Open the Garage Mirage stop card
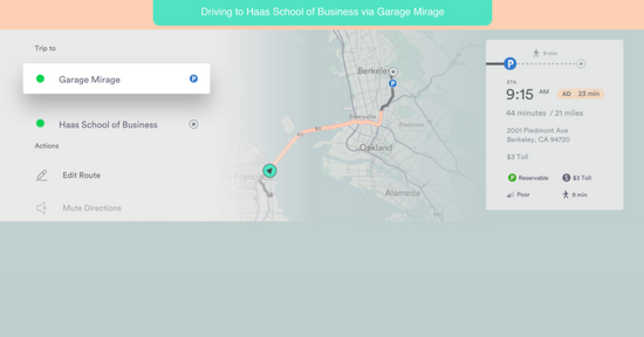The width and height of the screenshot is (644, 337). [x=117, y=79]
